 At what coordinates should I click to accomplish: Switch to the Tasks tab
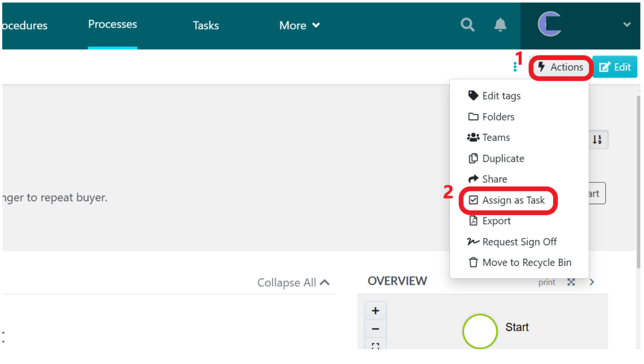point(206,25)
